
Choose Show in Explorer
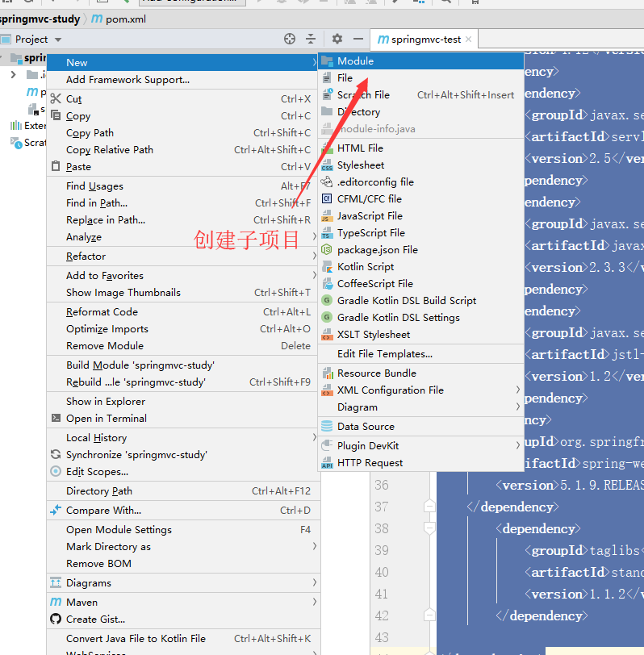click(x=183, y=402)
